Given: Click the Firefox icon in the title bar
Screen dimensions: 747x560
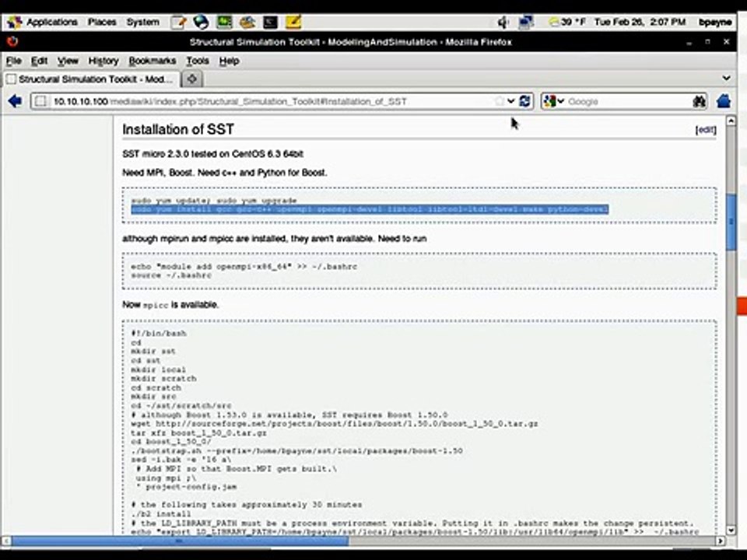Looking at the screenshot, I should 12,41.
